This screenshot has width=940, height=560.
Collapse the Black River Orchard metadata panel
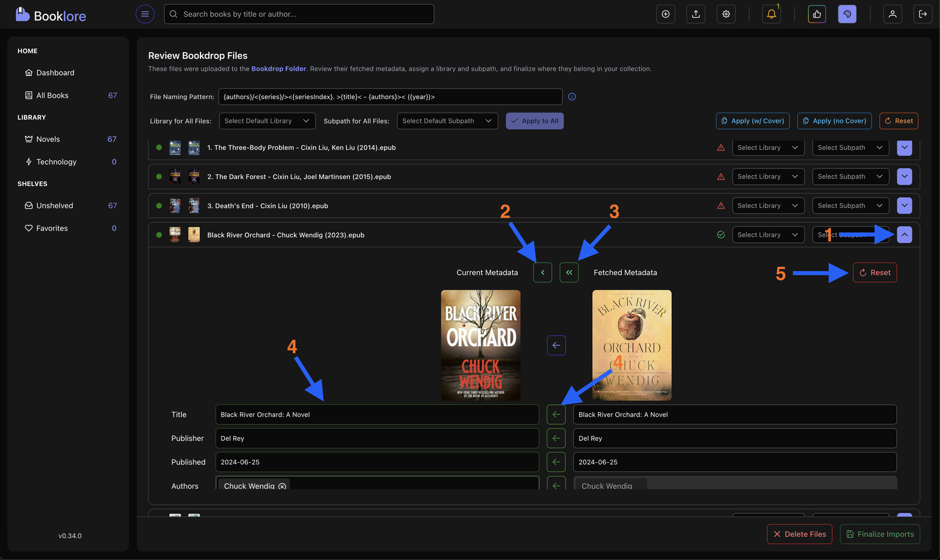[x=904, y=234]
